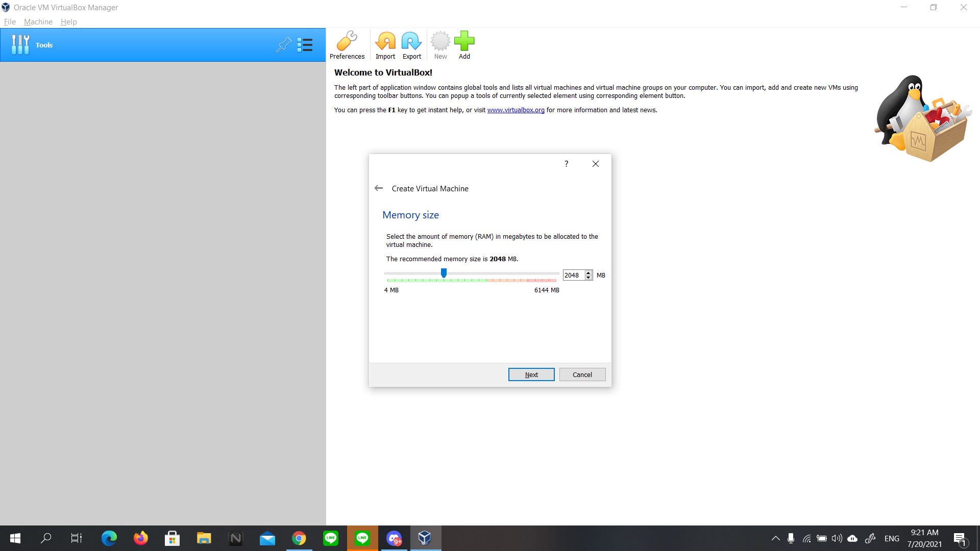Click the penguin toolbox welcome image

pyautogui.click(x=923, y=118)
